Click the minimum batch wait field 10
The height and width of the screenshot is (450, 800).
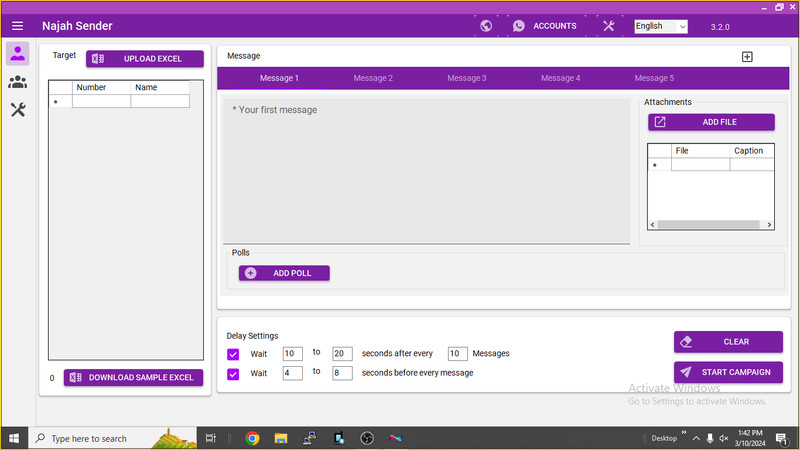(x=292, y=354)
